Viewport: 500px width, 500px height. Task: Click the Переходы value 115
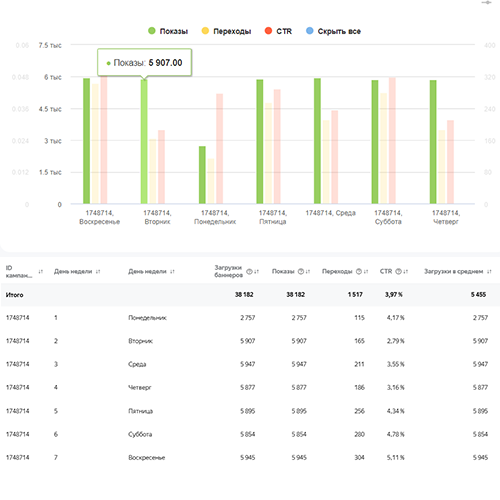(359, 318)
